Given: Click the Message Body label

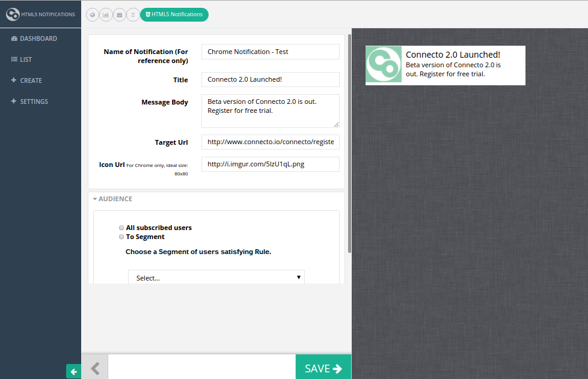Looking at the screenshot, I should point(165,102).
